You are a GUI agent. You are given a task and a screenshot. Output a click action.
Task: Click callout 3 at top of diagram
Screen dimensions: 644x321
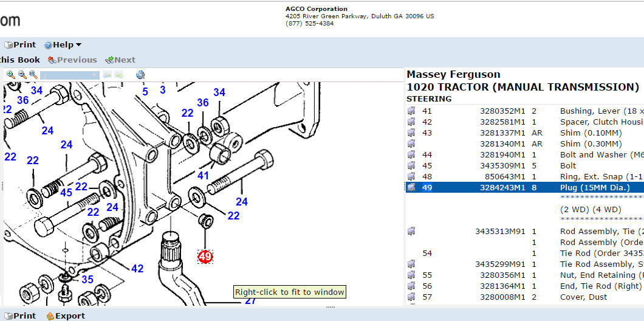(x=163, y=89)
